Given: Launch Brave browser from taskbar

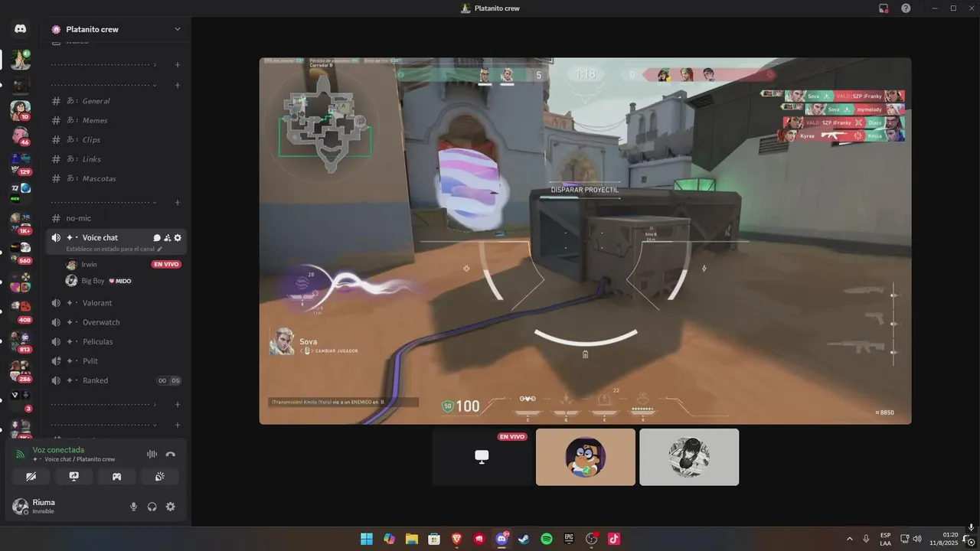Looking at the screenshot, I should 456,539.
